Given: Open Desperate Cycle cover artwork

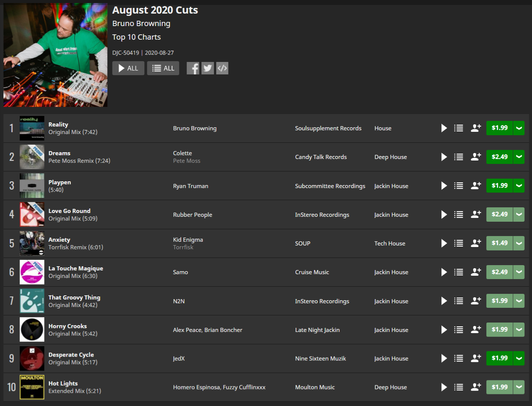Looking at the screenshot, I should [32, 358].
